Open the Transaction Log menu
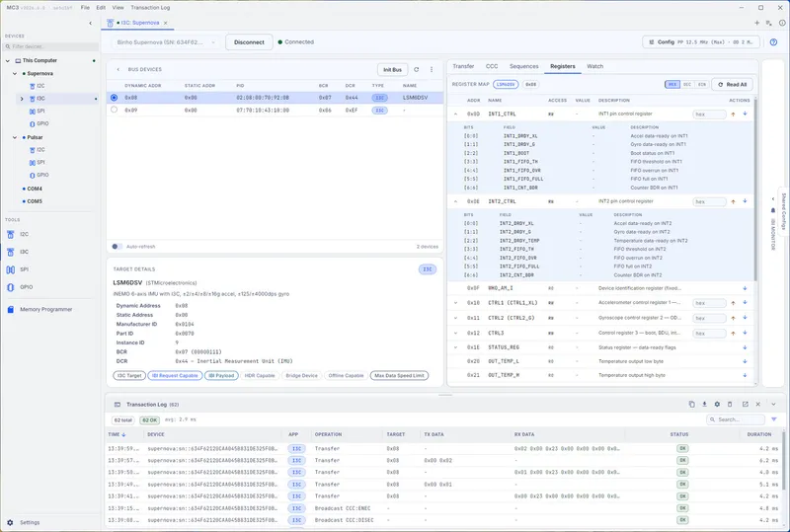Viewport: 790px width, 532px height. (150, 8)
